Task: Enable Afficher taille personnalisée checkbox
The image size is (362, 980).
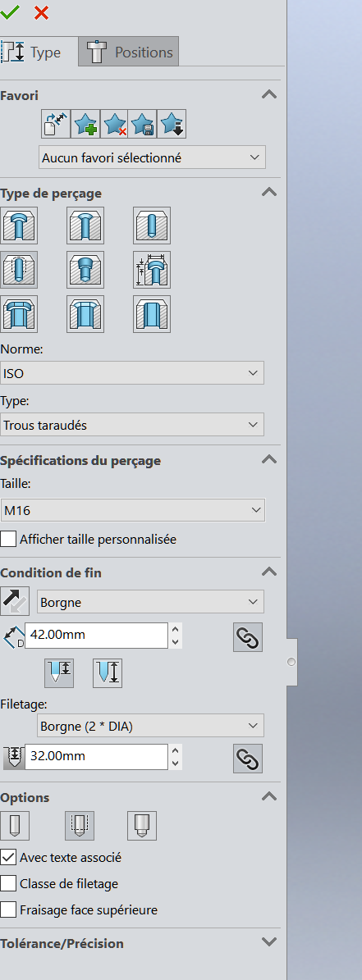Action: tap(8, 539)
